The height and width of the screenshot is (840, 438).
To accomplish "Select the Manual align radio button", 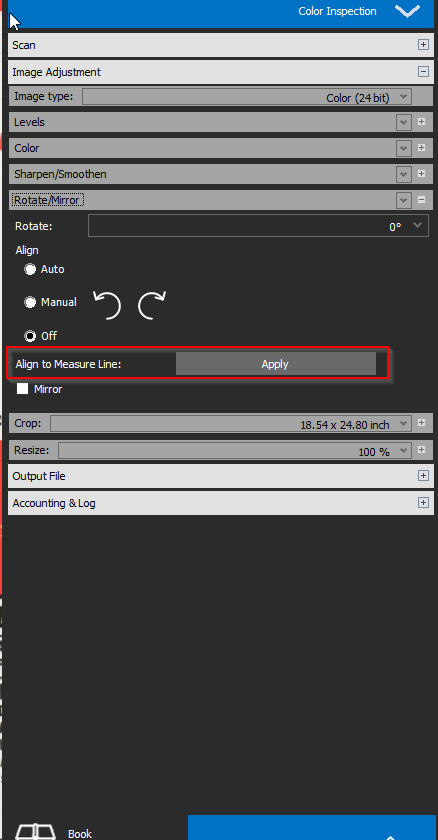I will click(30, 302).
